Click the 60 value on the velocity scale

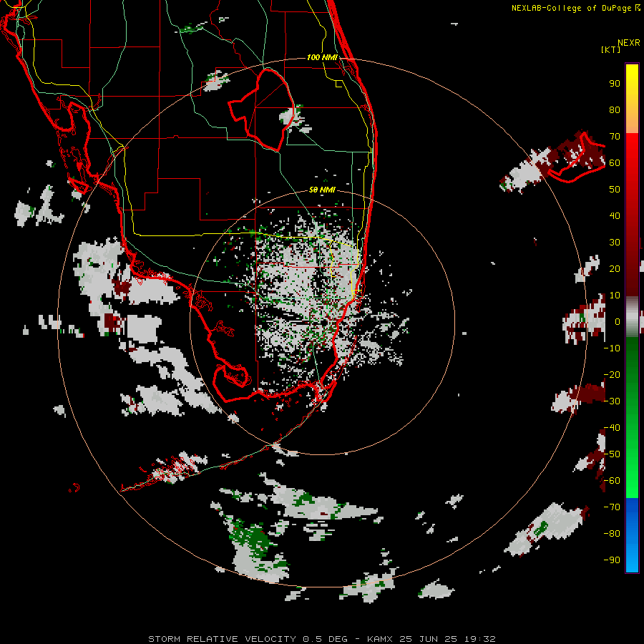point(615,162)
